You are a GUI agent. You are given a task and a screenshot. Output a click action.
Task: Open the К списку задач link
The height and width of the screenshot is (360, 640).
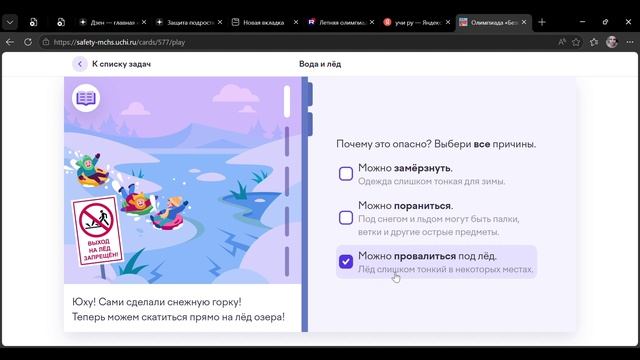(121, 64)
